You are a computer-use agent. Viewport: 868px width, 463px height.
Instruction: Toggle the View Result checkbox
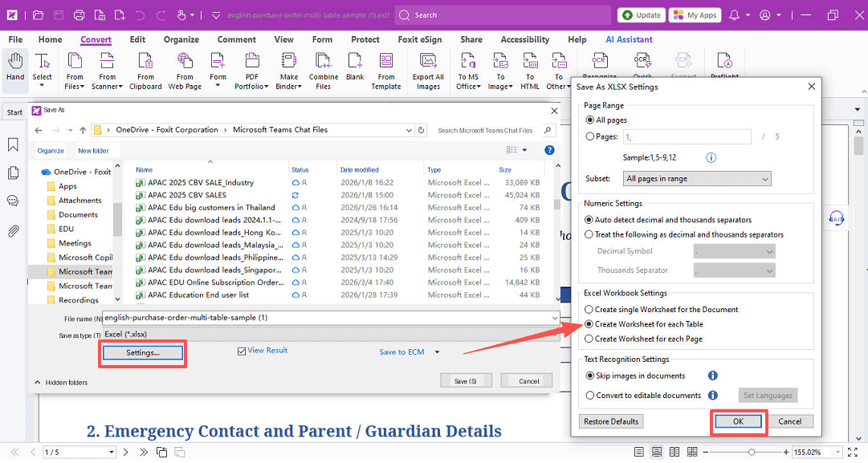(242, 351)
